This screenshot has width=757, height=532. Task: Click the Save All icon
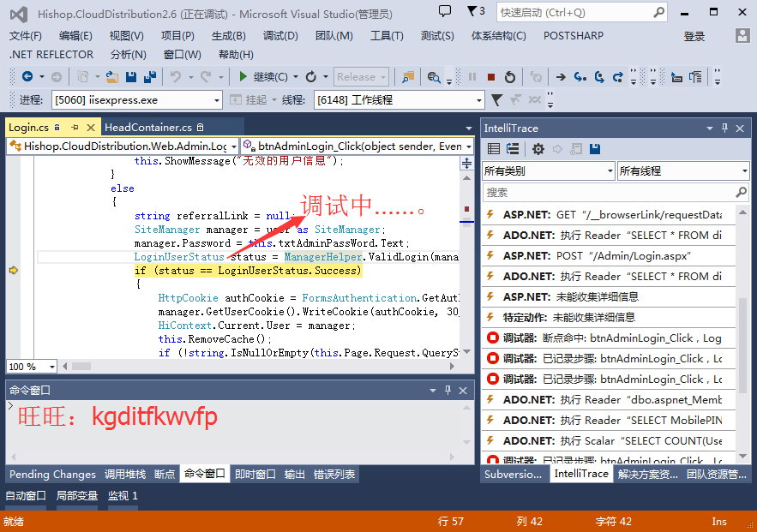tap(150, 77)
